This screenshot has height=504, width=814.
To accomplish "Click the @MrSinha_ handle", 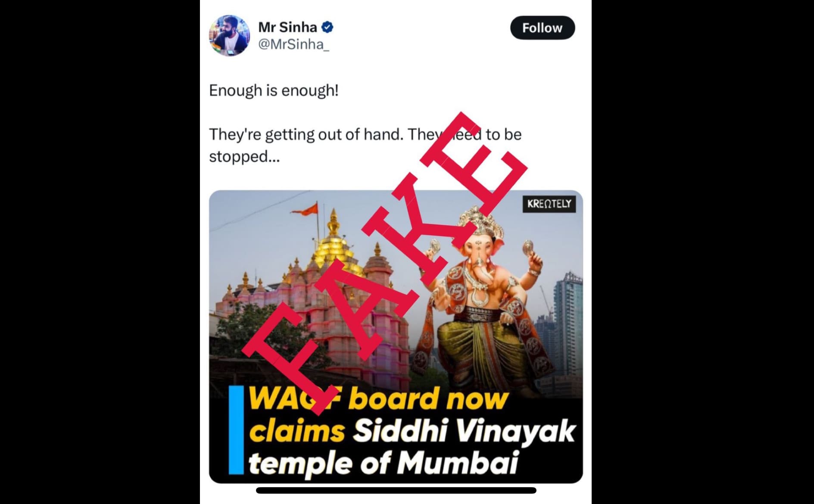I will pyautogui.click(x=293, y=44).
